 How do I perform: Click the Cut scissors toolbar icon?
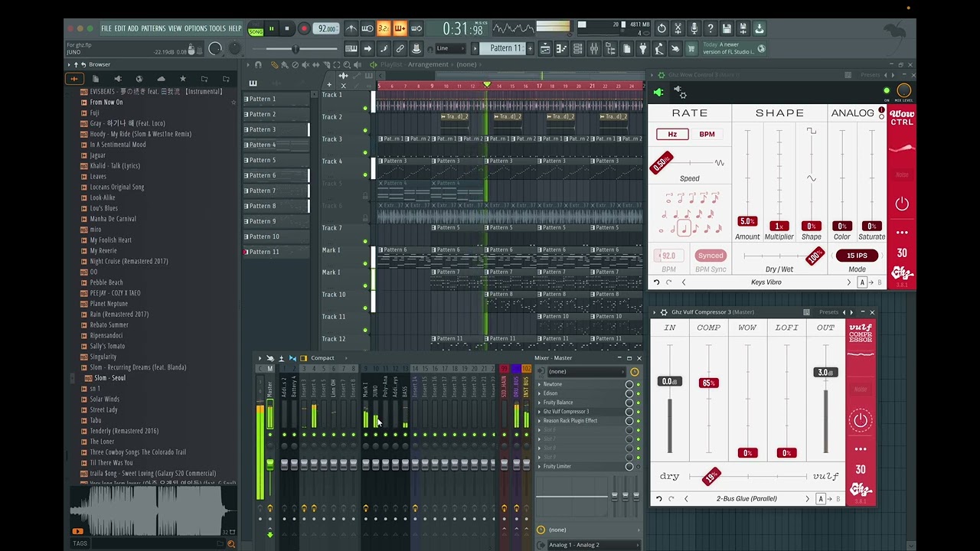678,29
